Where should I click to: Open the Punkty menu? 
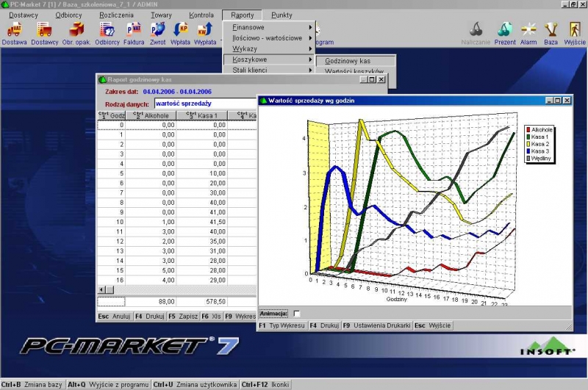282,15
